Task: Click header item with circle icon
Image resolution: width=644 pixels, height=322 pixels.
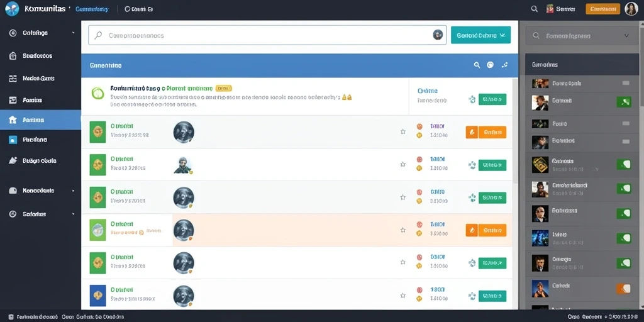Action: tap(138, 9)
